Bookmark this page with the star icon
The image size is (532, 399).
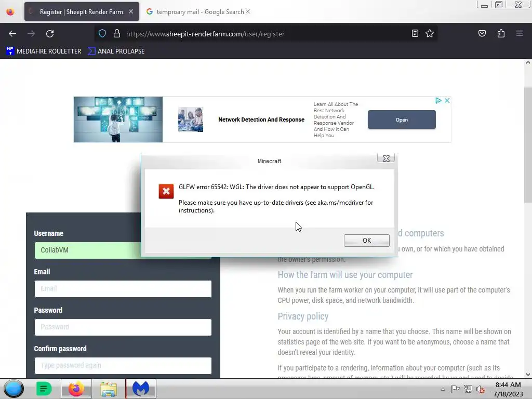point(430,33)
